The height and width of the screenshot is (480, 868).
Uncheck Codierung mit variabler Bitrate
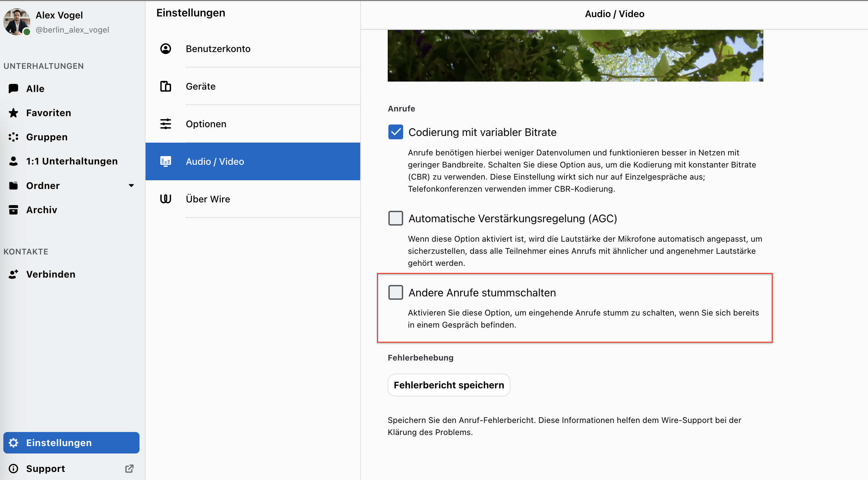[395, 132]
